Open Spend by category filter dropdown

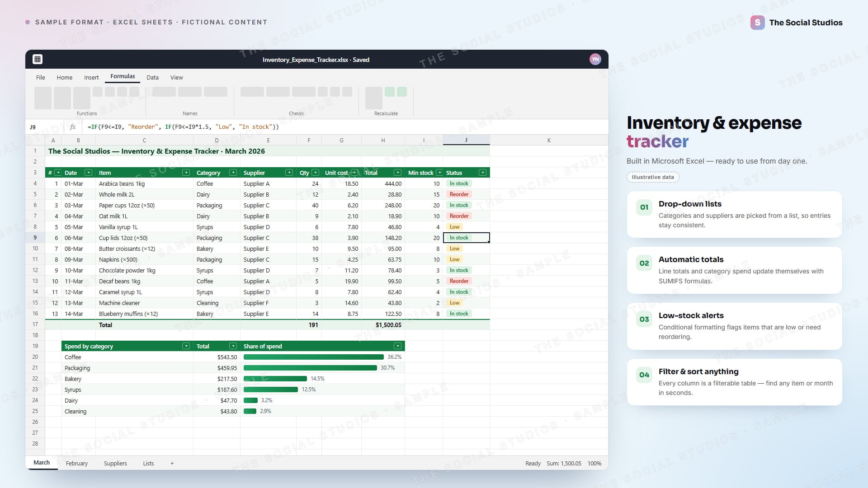[186, 346]
